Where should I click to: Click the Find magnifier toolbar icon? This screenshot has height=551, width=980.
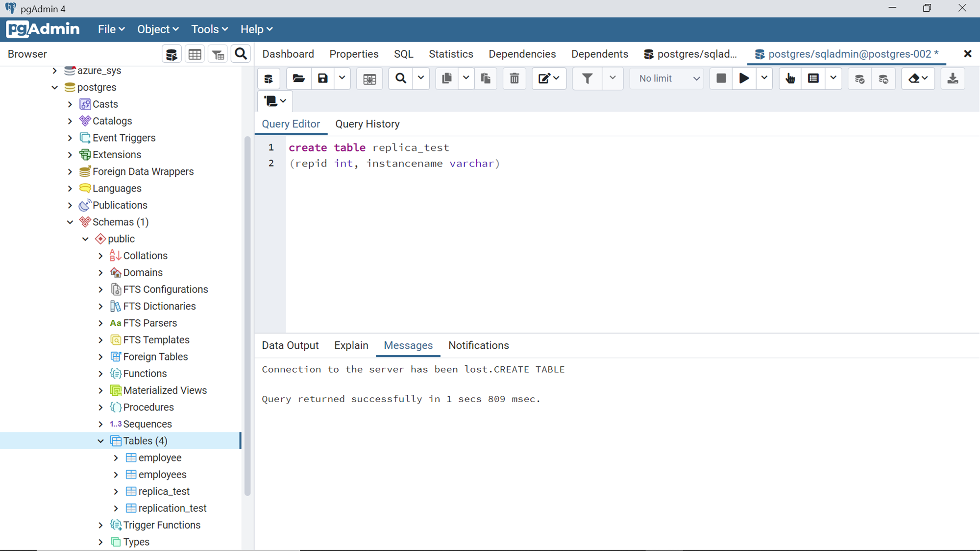(401, 78)
